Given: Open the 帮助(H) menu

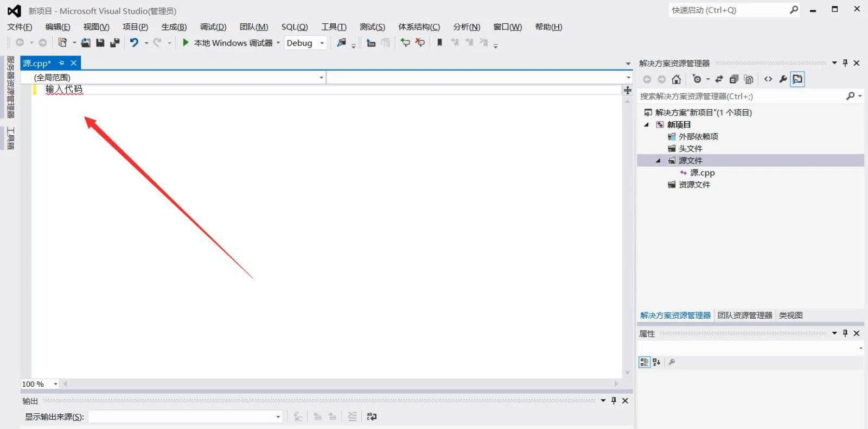Looking at the screenshot, I should [548, 27].
